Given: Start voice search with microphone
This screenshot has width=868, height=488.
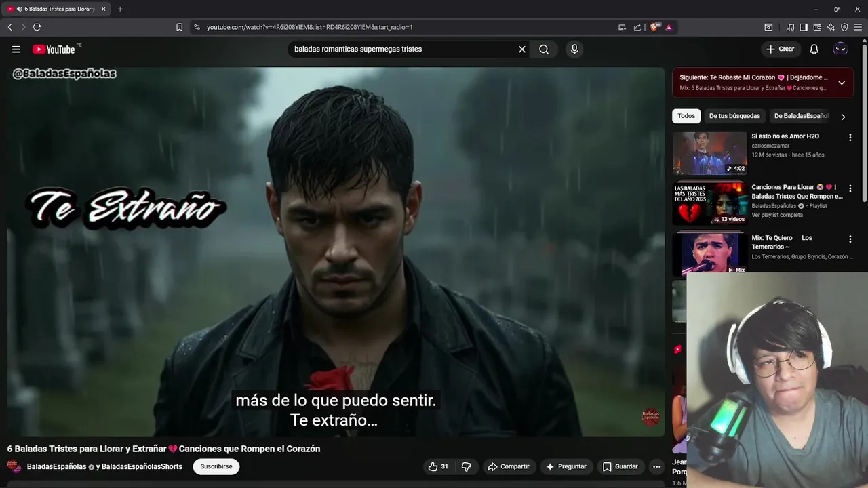Looking at the screenshot, I should (x=574, y=49).
